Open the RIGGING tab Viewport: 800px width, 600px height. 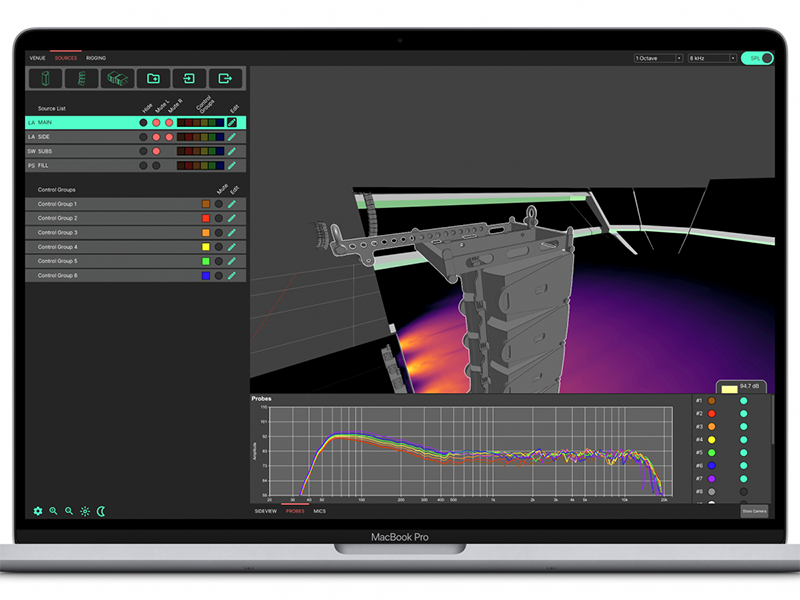(x=96, y=58)
